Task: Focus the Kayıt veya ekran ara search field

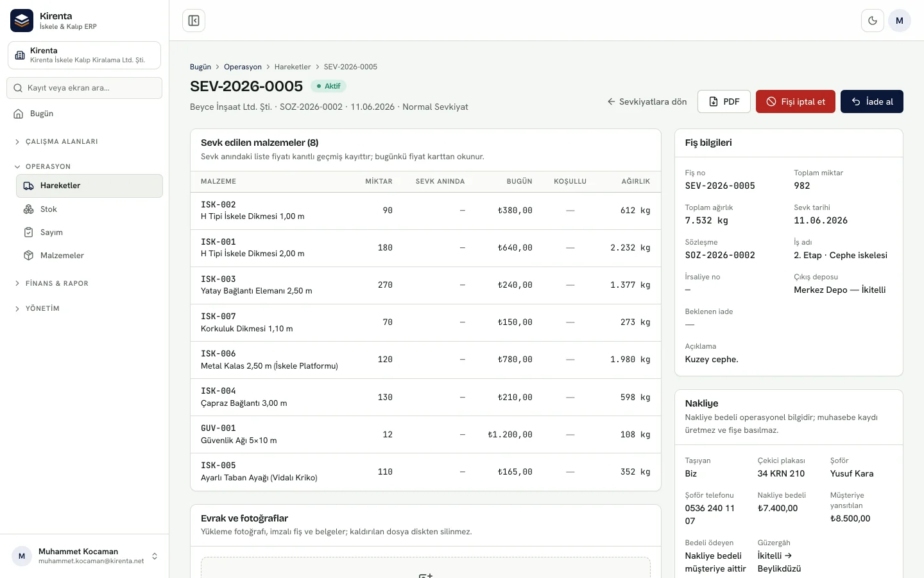Action: 84,88
